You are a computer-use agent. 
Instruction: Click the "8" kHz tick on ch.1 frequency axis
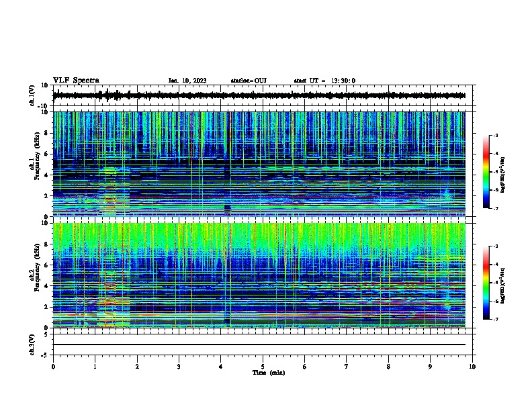(x=46, y=133)
